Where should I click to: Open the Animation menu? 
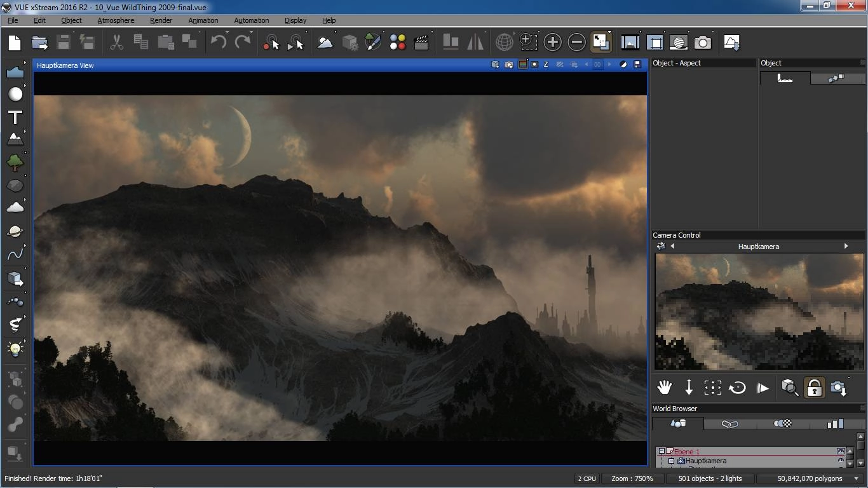click(x=203, y=20)
